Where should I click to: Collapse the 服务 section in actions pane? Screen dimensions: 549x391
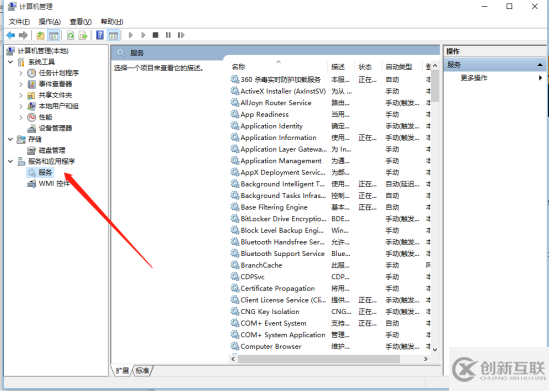pyautogui.click(x=540, y=64)
